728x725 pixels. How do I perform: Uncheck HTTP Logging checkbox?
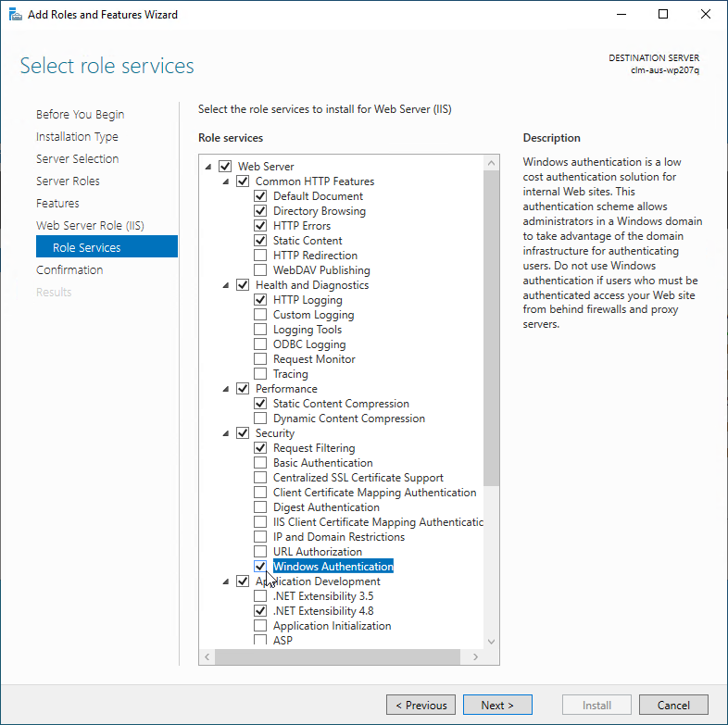260,300
